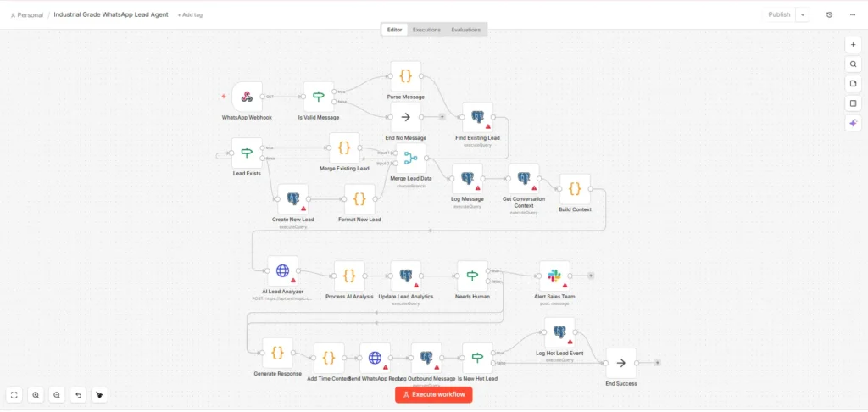
Task: Open the Parse Message code node
Action: click(x=405, y=76)
